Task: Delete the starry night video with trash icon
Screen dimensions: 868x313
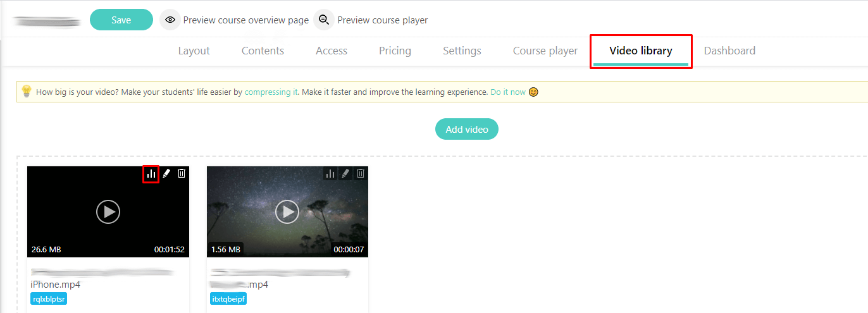Action: [x=361, y=173]
